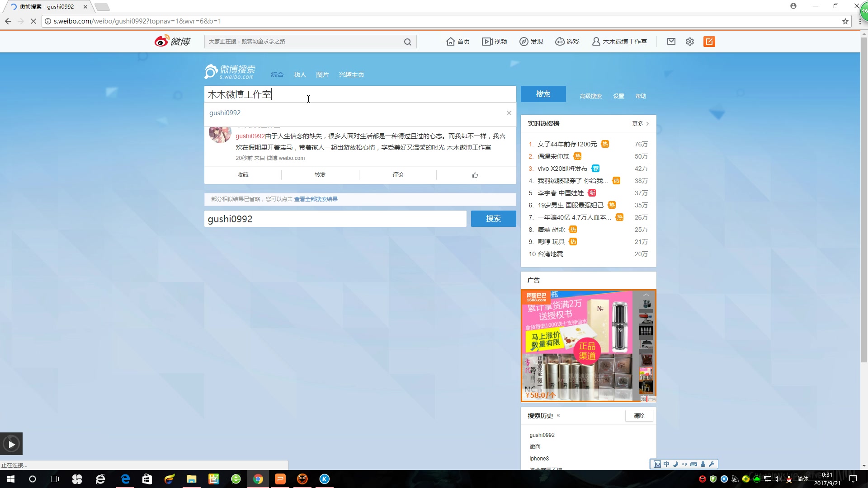Click 转发 to repost
This screenshot has height=488, width=868.
pyautogui.click(x=320, y=175)
